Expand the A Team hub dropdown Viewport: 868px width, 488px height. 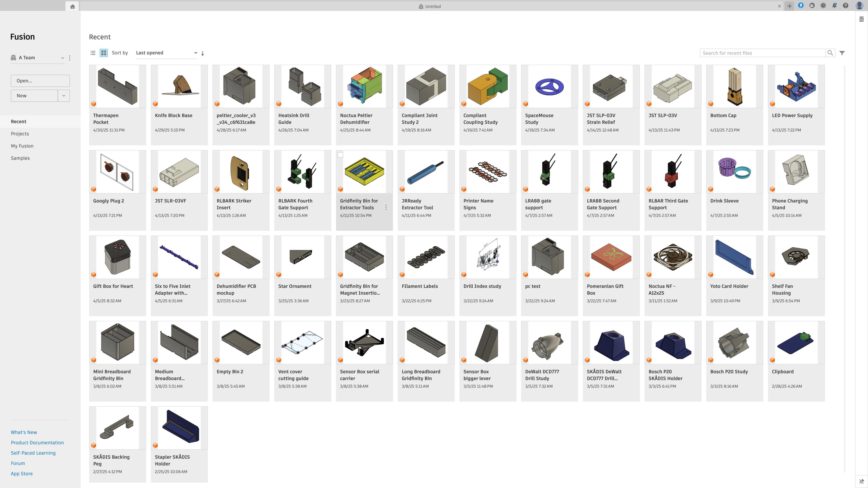(63, 58)
